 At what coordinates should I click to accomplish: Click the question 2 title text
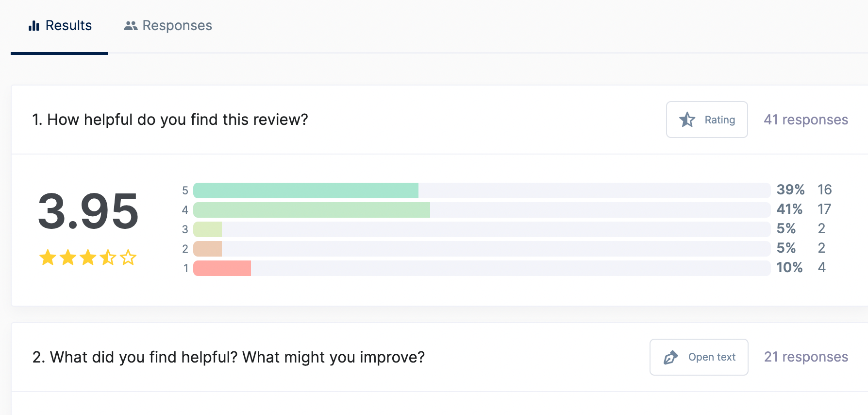tap(229, 357)
